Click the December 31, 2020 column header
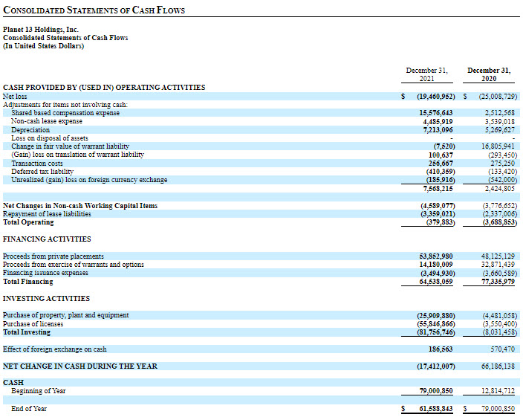 click(x=488, y=74)
